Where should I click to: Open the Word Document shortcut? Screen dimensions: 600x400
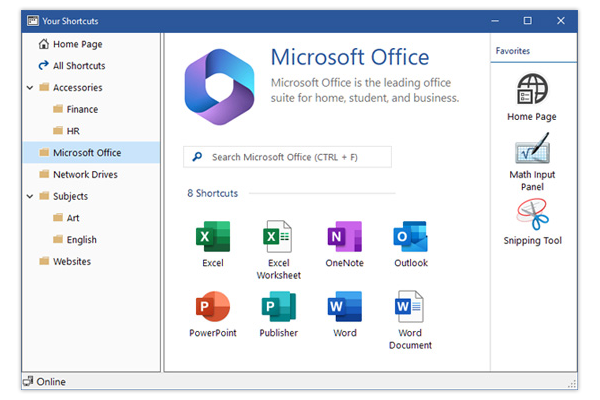tap(409, 306)
